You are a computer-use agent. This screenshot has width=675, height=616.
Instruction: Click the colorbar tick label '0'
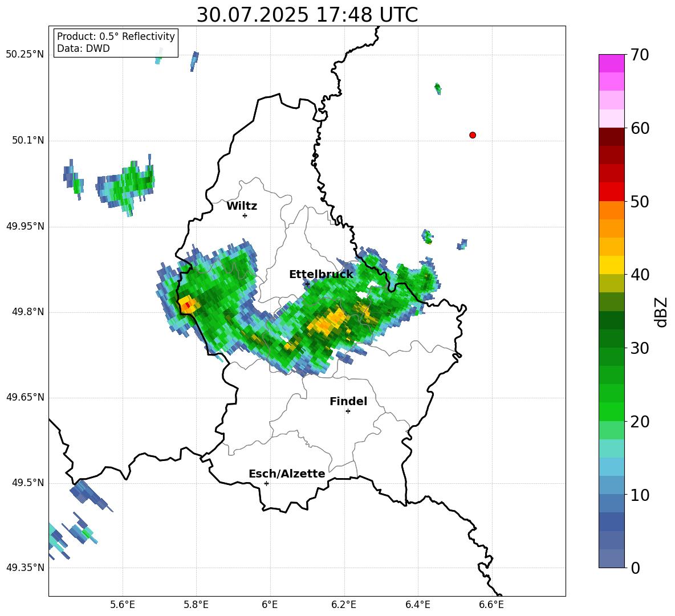(636, 568)
